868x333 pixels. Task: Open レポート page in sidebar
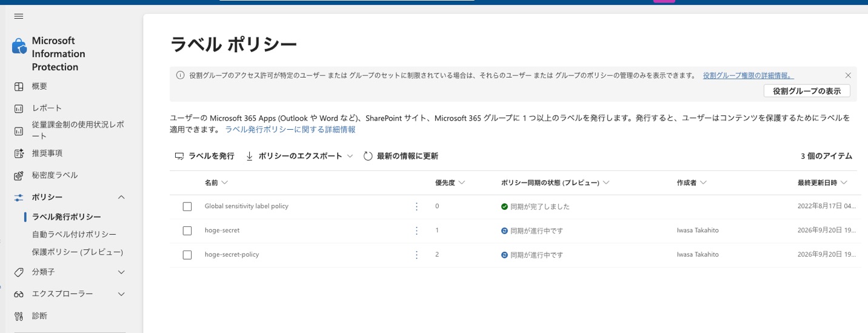[47, 109]
